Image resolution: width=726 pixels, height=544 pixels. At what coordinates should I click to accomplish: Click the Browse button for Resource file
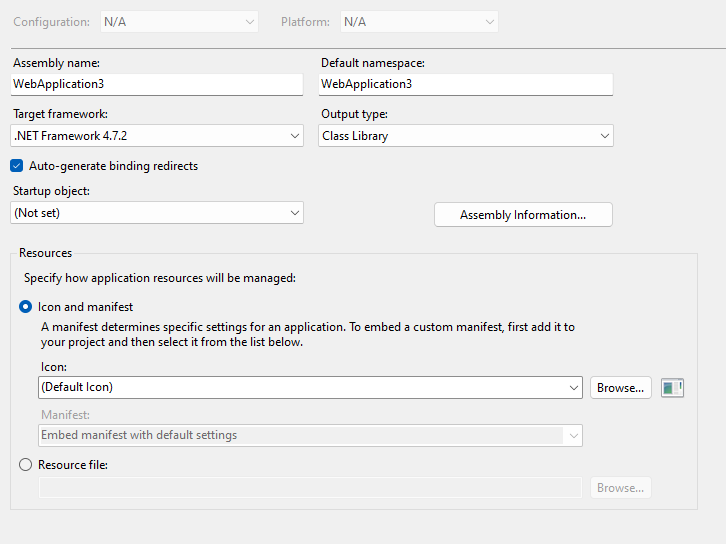pos(620,488)
